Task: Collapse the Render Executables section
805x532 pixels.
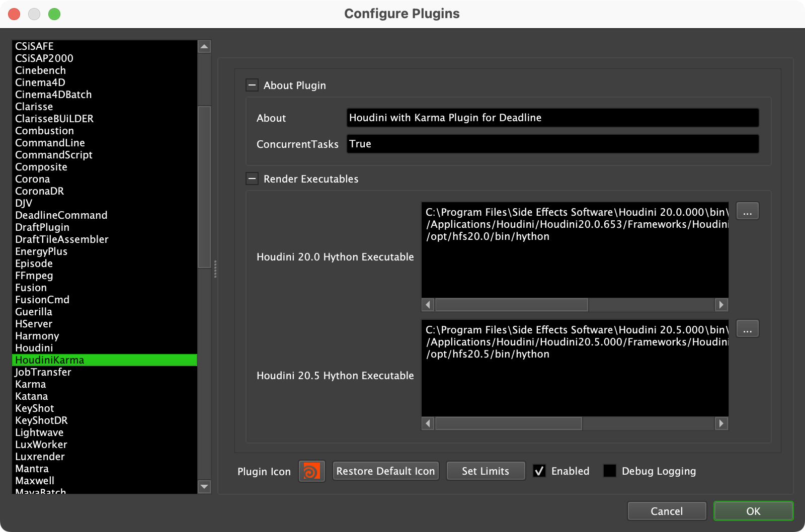Action: [x=252, y=179]
